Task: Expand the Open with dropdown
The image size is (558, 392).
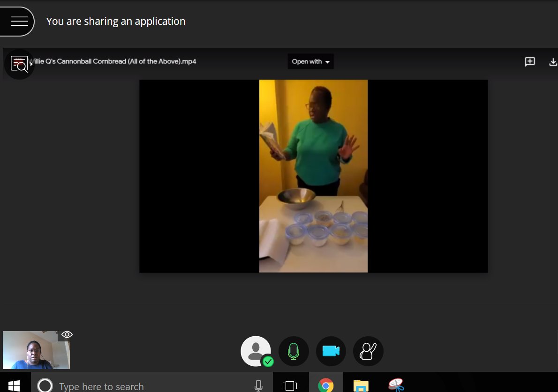Action: click(x=311, y=61)
